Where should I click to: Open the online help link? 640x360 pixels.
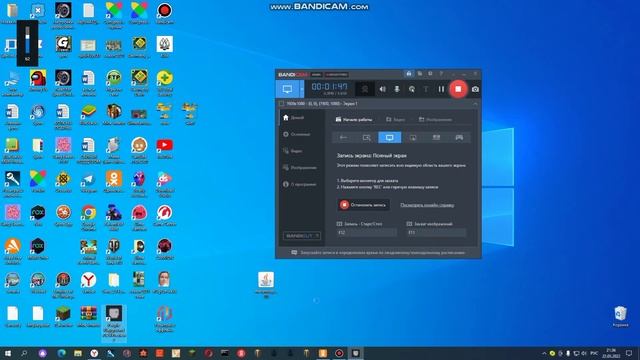[427, 205]
